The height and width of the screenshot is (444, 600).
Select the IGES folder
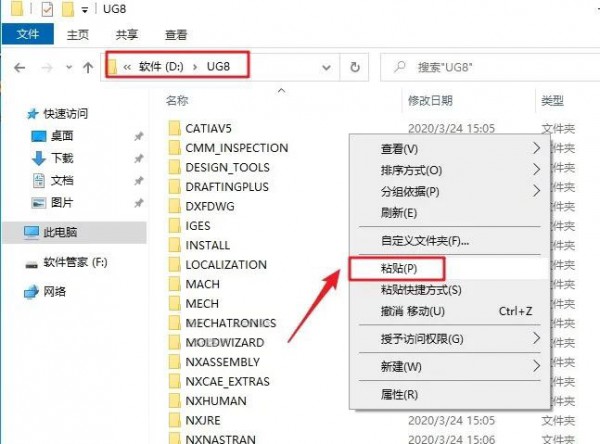click(189, 226)
